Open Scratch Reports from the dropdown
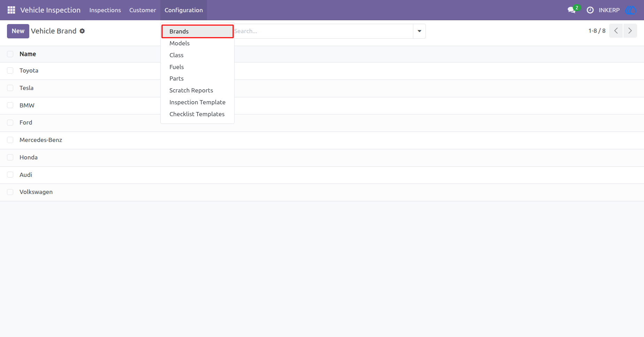Screen dimensions: 644x337 197,90
